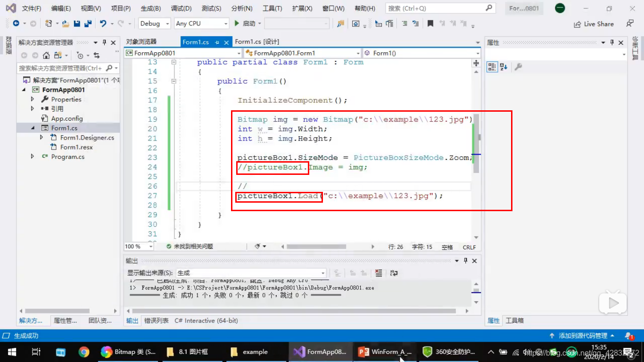Undo the last edit via the toolbar arrow
Screen dimensions: 644x362
tap(103, 24)
